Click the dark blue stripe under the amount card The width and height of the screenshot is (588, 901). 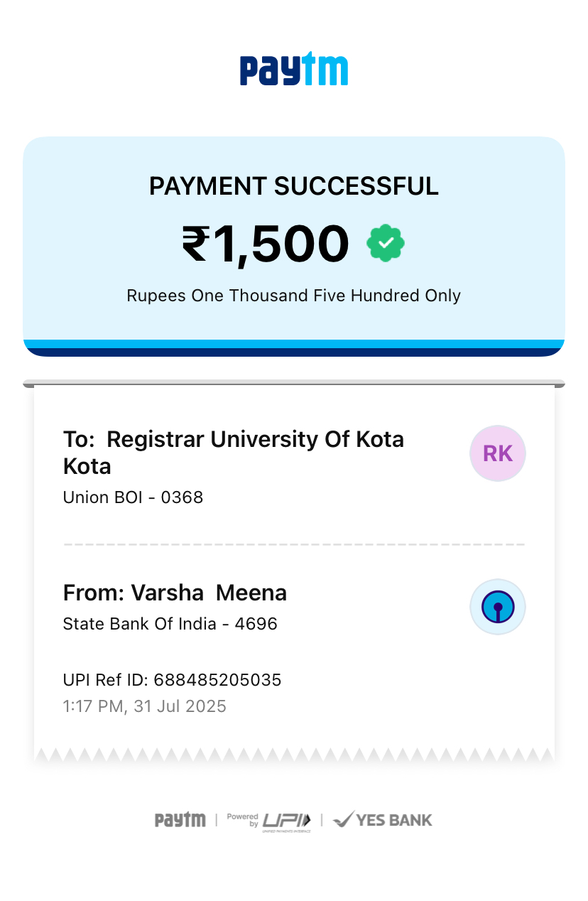point(294,352)
